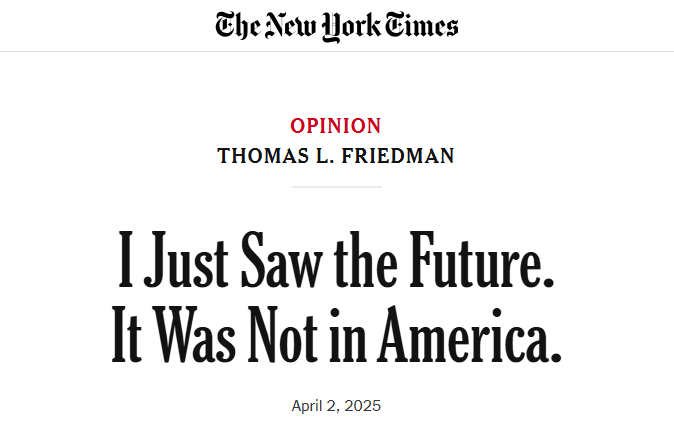Click the headline line 'It Was Not in America.'
Image resolution: width=674 pixels, height=438 pixels.
337,334
